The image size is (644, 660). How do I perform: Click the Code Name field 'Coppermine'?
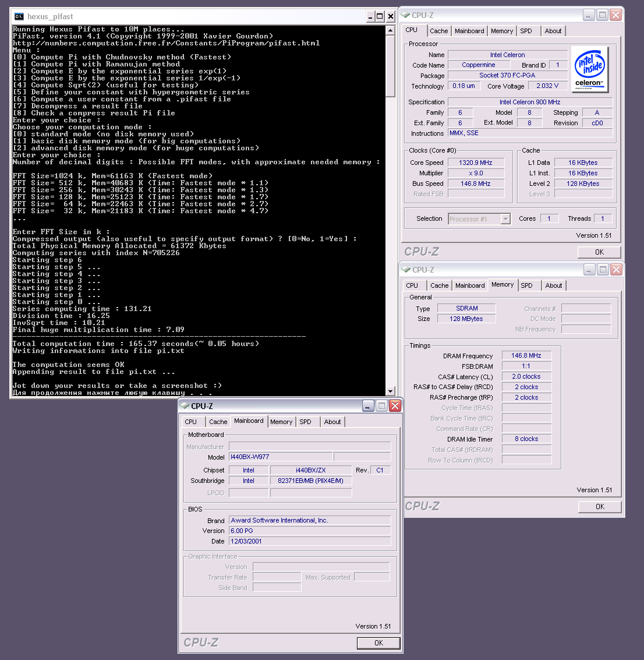pyautogui.click(x=479, y=65)
